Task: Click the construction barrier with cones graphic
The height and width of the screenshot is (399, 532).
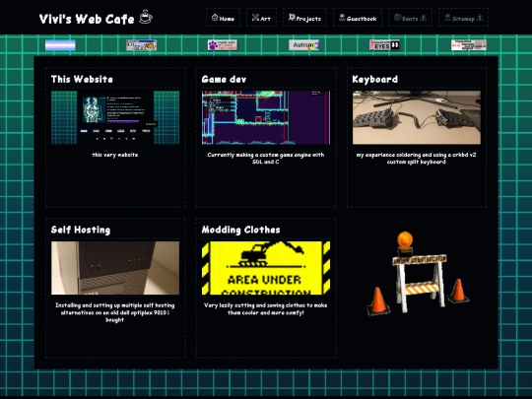Action: click(x=418, y=274)
